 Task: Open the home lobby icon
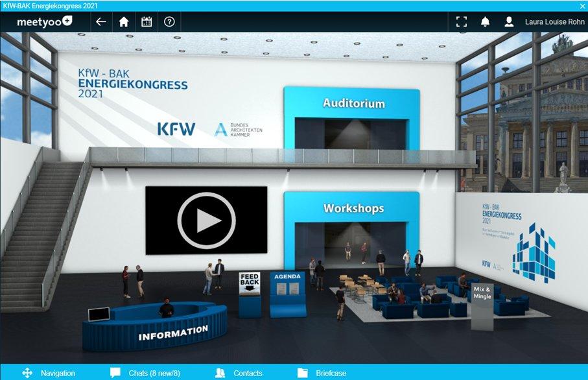(124, 22)
